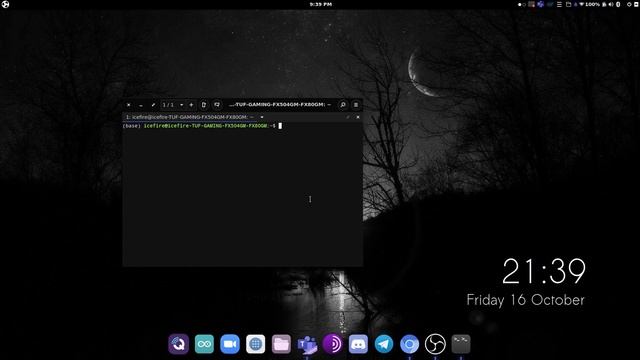Launch Chromium from the dock

click(x=409, y=344)
